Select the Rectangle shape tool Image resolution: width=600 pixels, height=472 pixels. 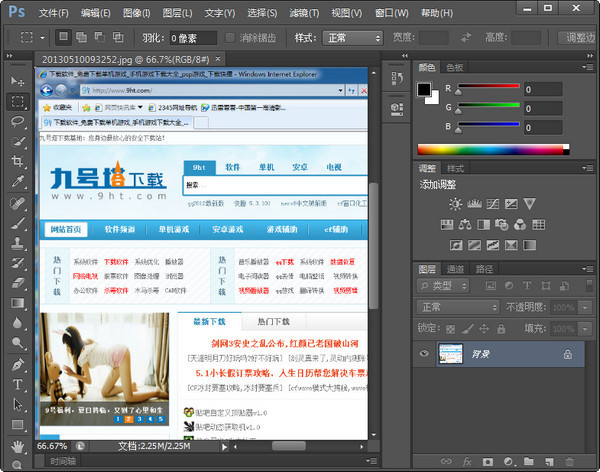point(17,425)
